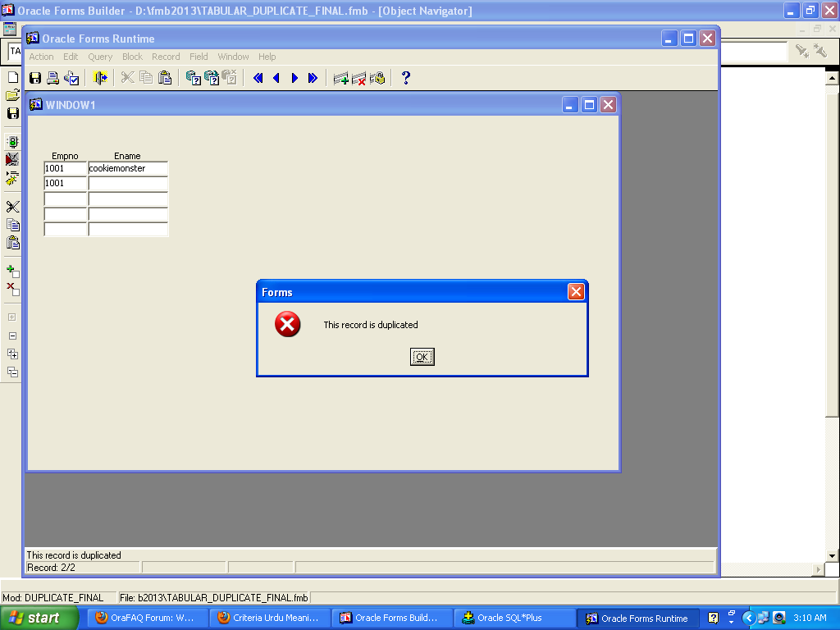Viewport: 840px width, 630px height.
Task: Click the Collapse All icon in Builder sidebar
Action: 13,372
